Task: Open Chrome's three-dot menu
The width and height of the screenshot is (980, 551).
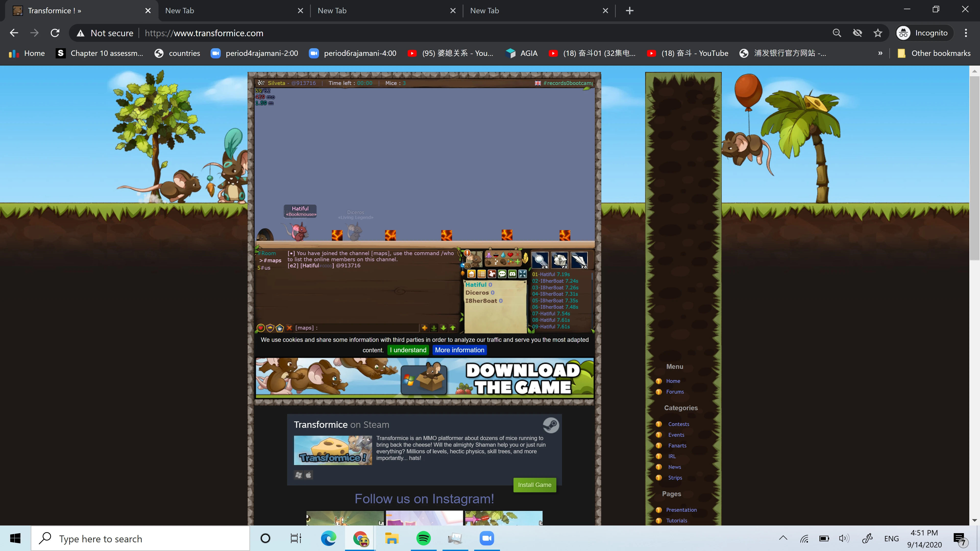Action: coord(965,33)
